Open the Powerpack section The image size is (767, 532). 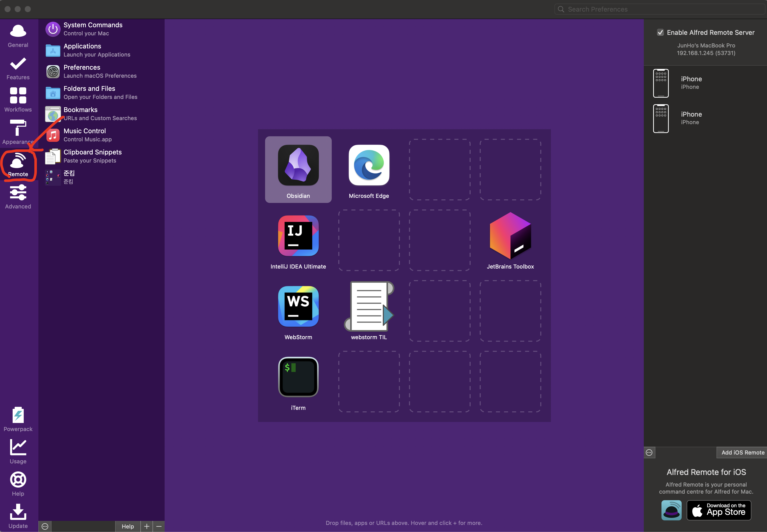(x=18, y=419)
